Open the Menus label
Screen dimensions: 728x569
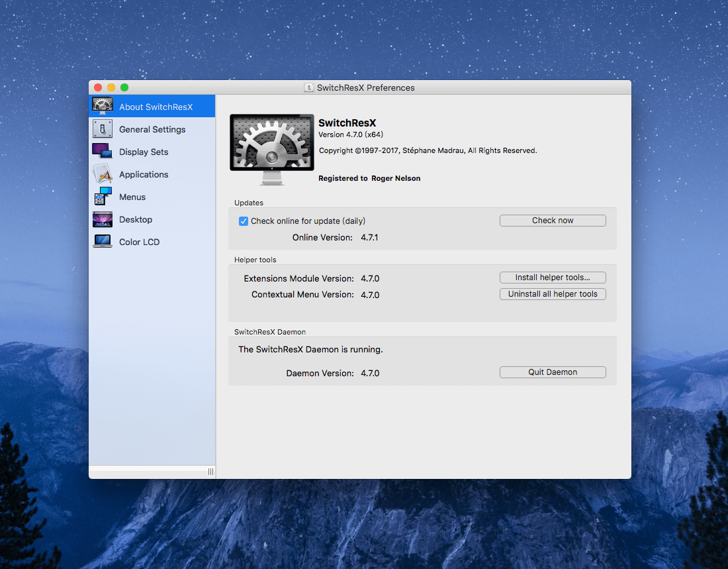[x=132, y=197]
